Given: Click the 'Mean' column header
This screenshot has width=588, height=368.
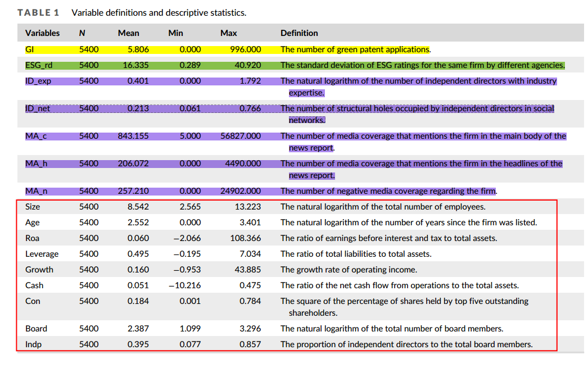Looking at the screenshot, I should pyautogui.click(x=129, y=33).
